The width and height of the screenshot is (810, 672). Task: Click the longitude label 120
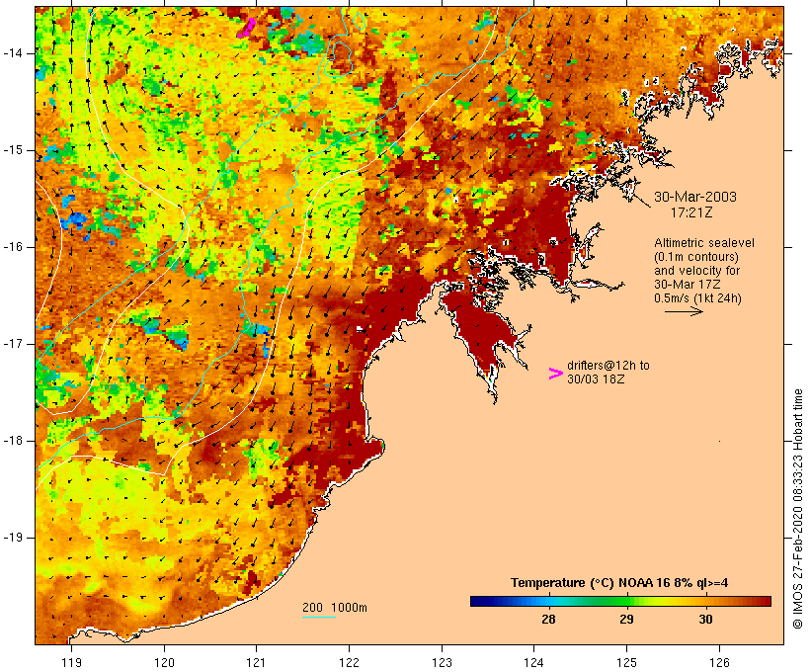click(164, 662)
